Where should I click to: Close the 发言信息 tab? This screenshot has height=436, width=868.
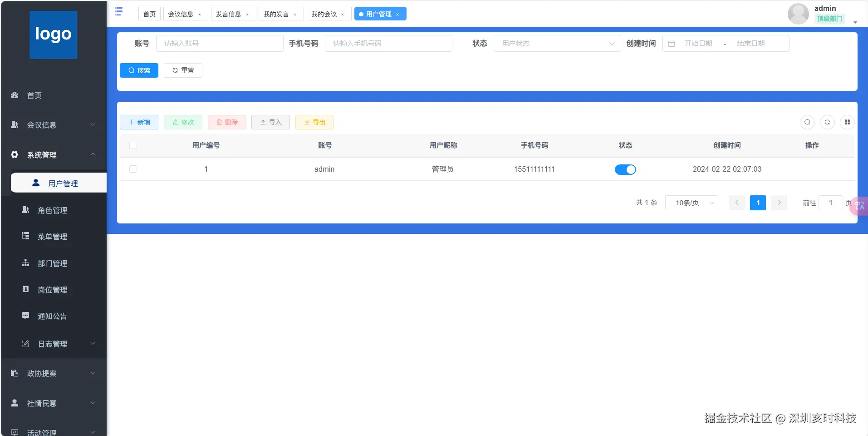click(x=247, y=15)
